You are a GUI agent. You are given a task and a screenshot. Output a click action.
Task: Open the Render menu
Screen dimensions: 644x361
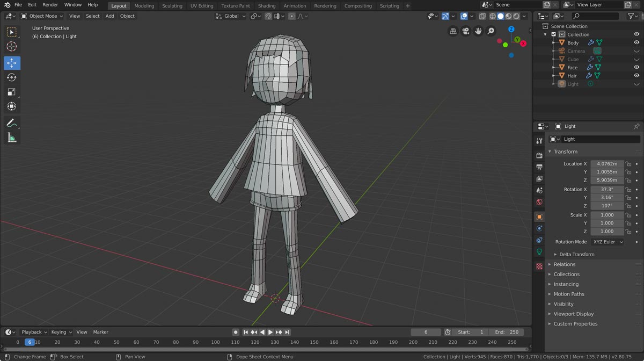[50, 5]
